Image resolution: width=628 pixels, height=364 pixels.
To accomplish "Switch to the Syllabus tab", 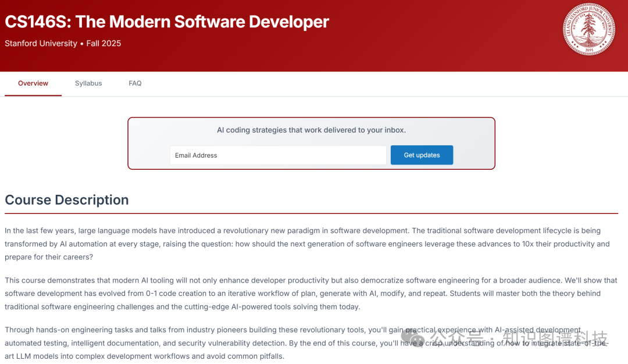I will (88, 83).
